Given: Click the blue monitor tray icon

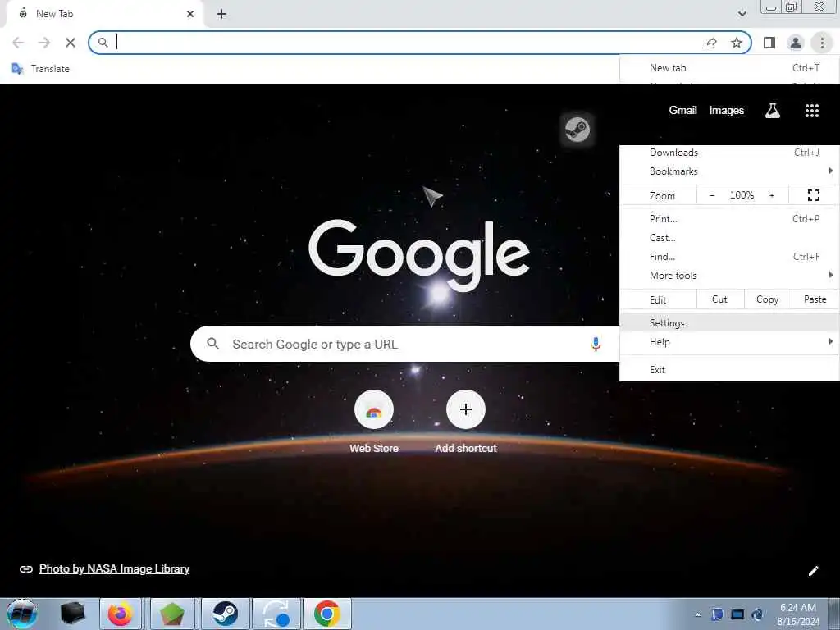Looking at the screenshot, I should point(737,614).
